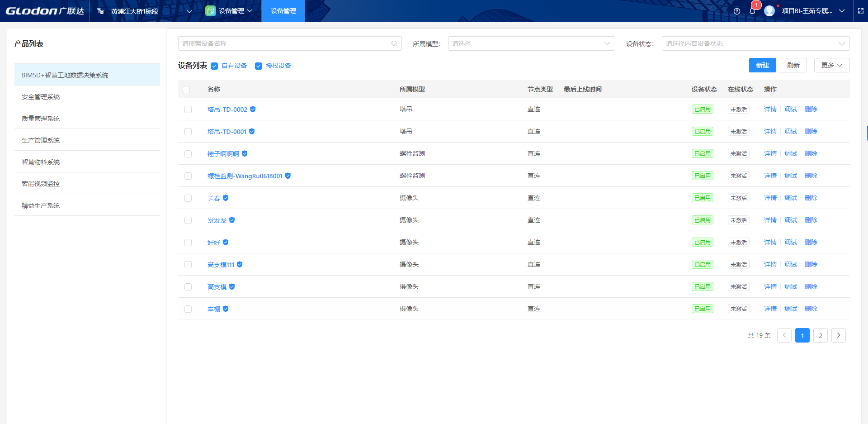Open the 设备状态 filter dropdown
Screen dimensions: 868x424
pyautogui.click(x=755, y=43)
